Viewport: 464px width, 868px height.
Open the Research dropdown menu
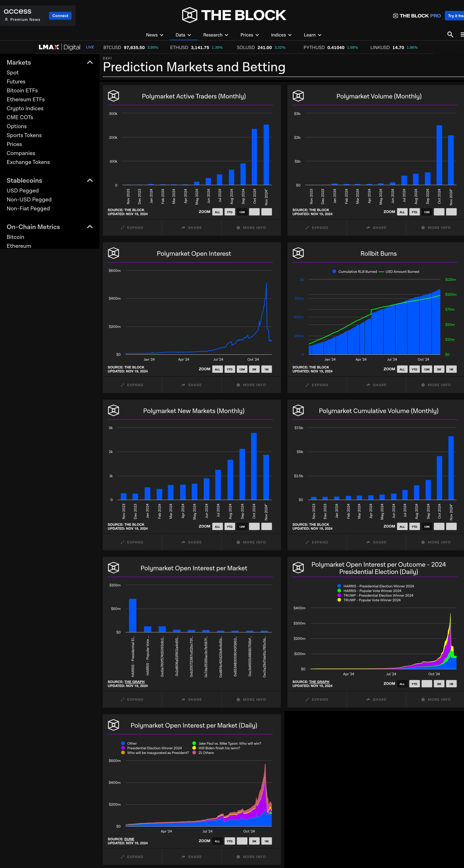[216, 35]
